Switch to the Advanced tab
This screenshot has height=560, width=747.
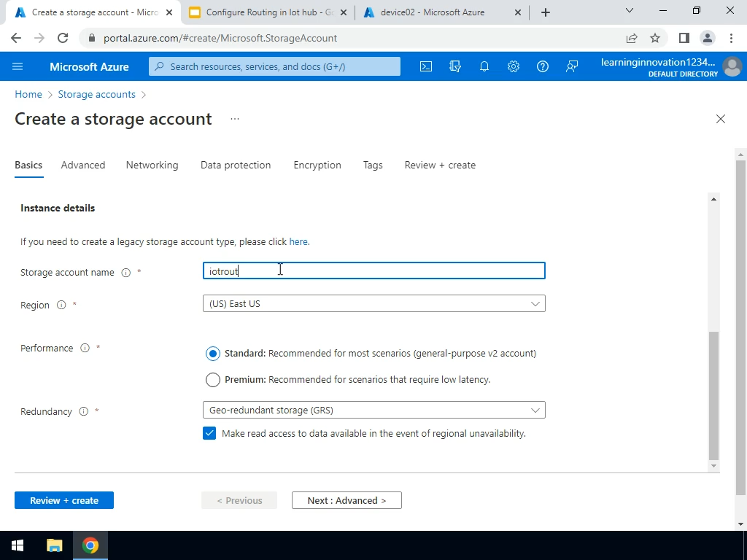(83, 166)
